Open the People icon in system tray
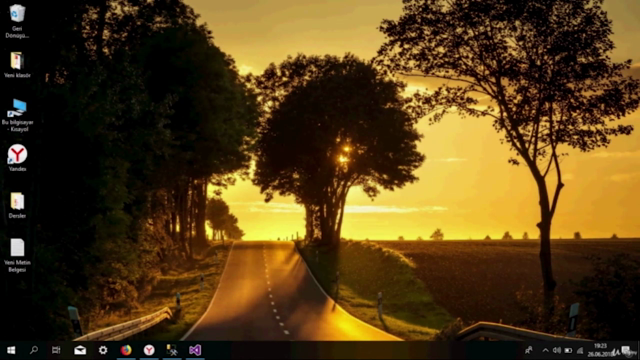This screenshot has width=640, height=360. click(x=529, y=350)
